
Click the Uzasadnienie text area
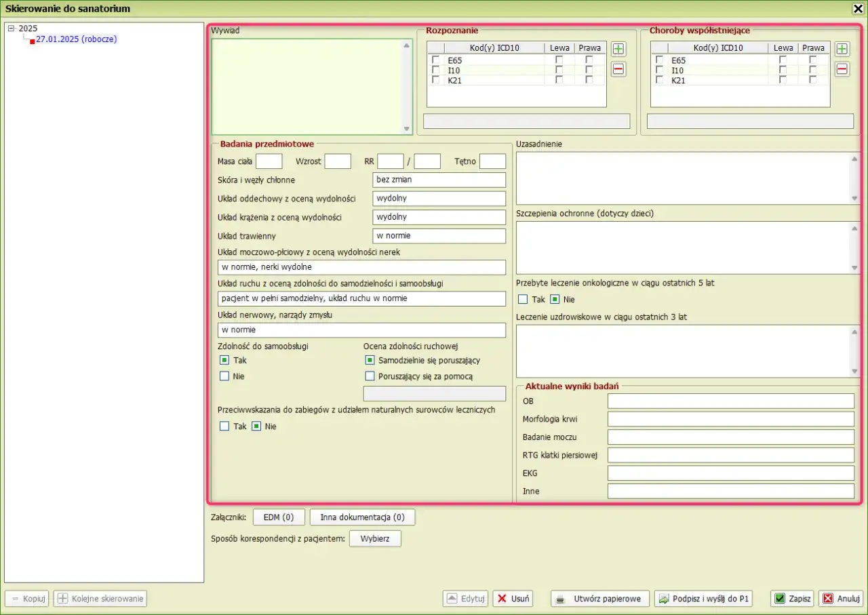coord(688,178)
